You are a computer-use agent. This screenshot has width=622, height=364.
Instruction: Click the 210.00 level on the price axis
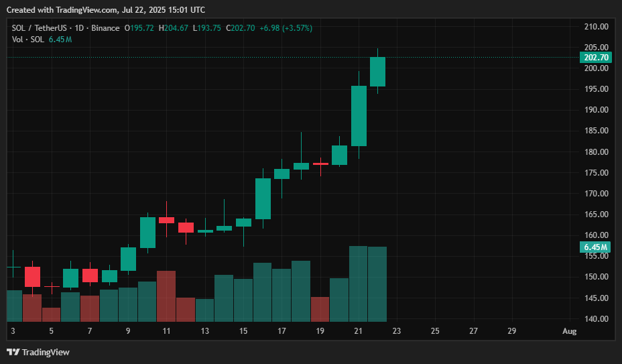[x=595, y=27]
